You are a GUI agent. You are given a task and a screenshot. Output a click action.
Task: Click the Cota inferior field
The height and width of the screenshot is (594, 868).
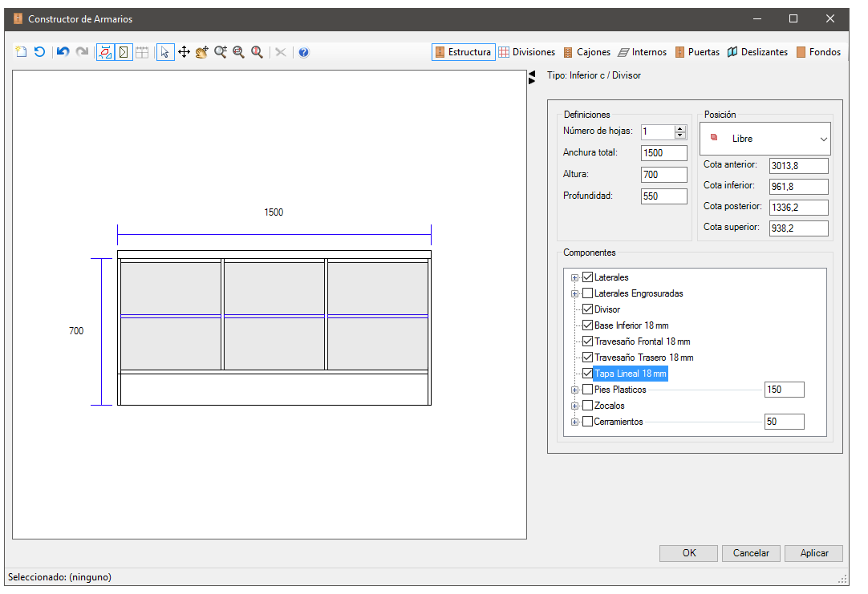(799, 187)
